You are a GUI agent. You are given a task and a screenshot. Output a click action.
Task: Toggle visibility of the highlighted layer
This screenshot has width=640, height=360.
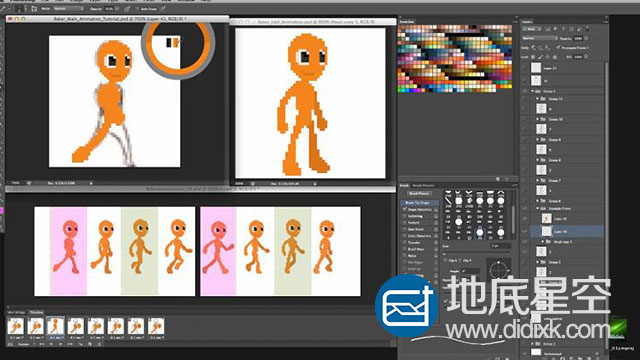(525, 231)
